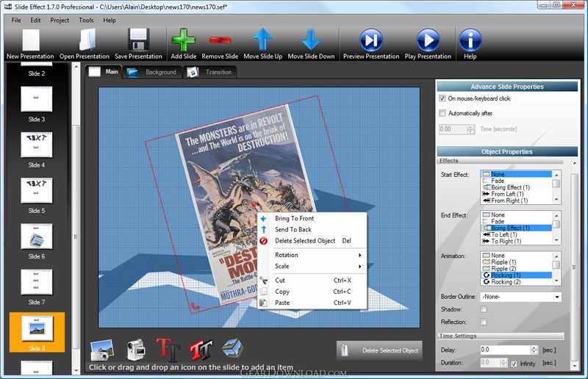Open a presentation via the Open Presentation icon
The height and width of the screenshot is (379, 588).
87,40
